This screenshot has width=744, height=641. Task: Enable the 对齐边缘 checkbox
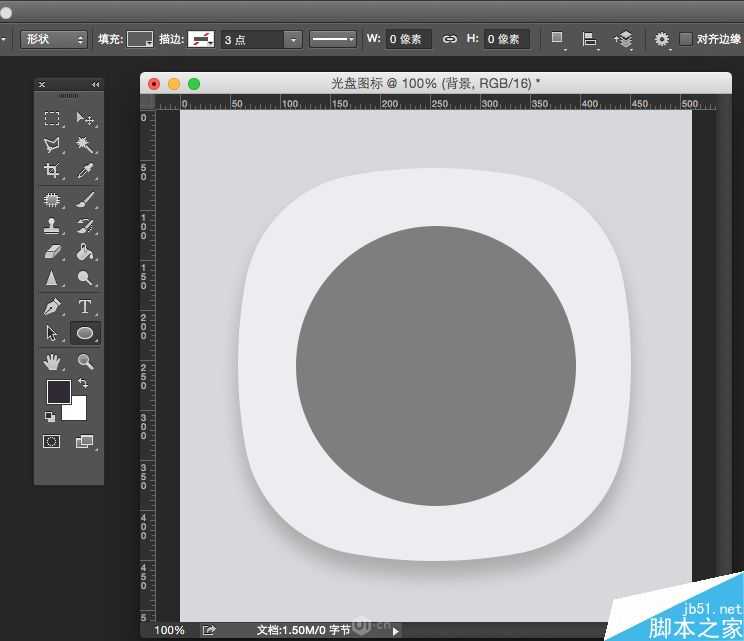click(x=685, y=39)
